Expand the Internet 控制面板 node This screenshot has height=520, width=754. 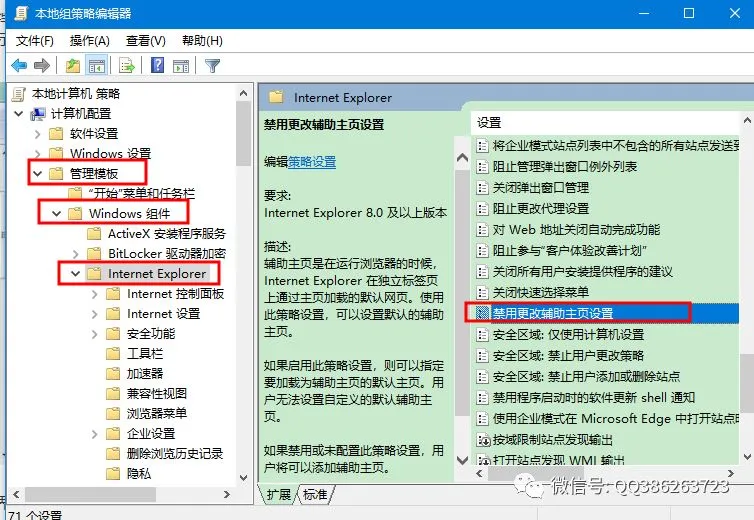point(94,294)
